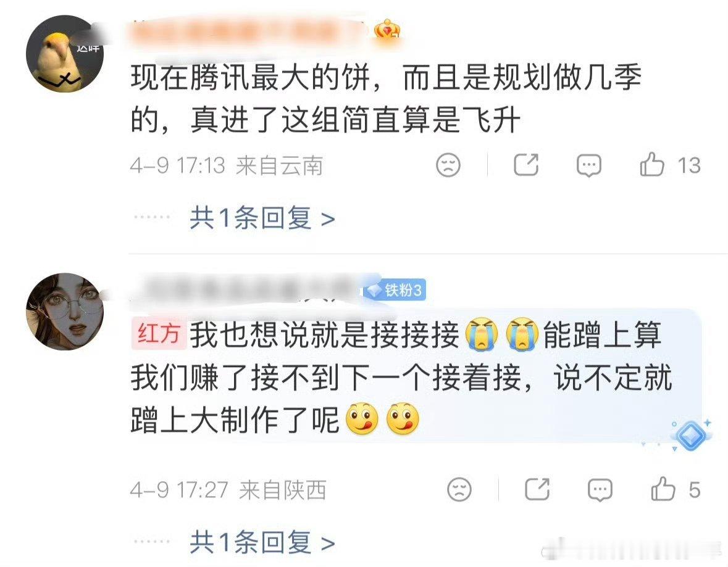Tap the blue diamond decoration on comment bubble
This screenshot has width=728, height=567.
692,436
